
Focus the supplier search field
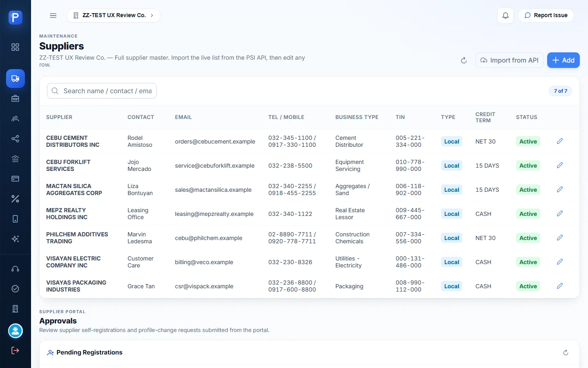[x=102, y=91]
